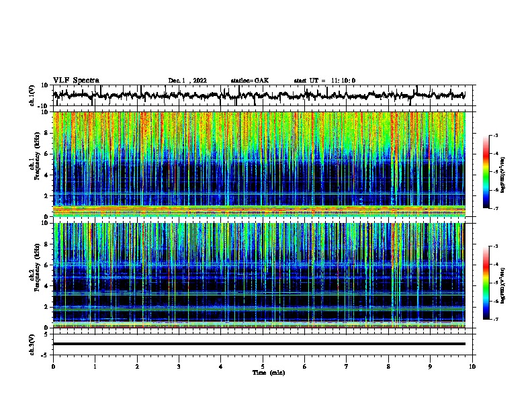Click time axis tick label "3"
Screen dimensions: 532x411
[179, 367]
